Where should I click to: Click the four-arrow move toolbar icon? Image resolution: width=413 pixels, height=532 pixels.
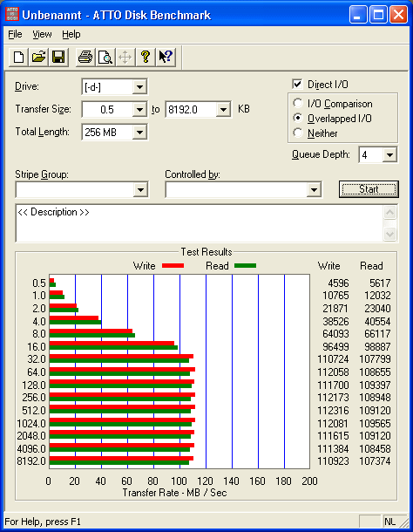(125, 57)
